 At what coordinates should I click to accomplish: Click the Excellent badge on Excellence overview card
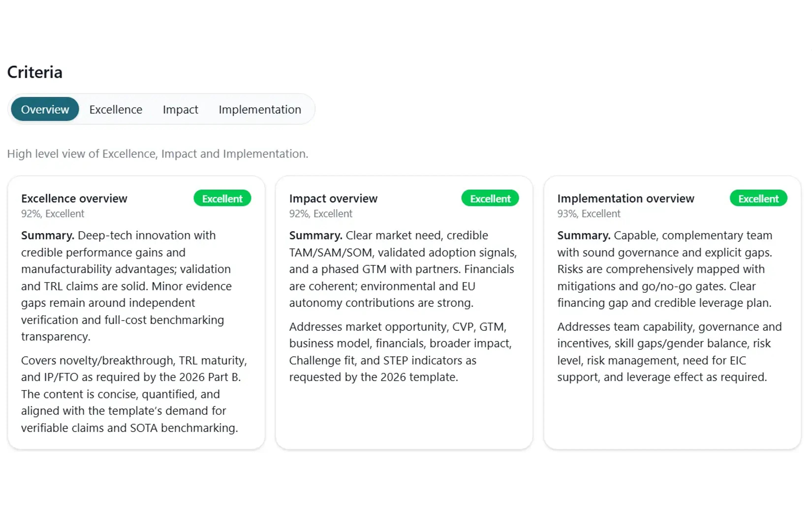point(222,198)
